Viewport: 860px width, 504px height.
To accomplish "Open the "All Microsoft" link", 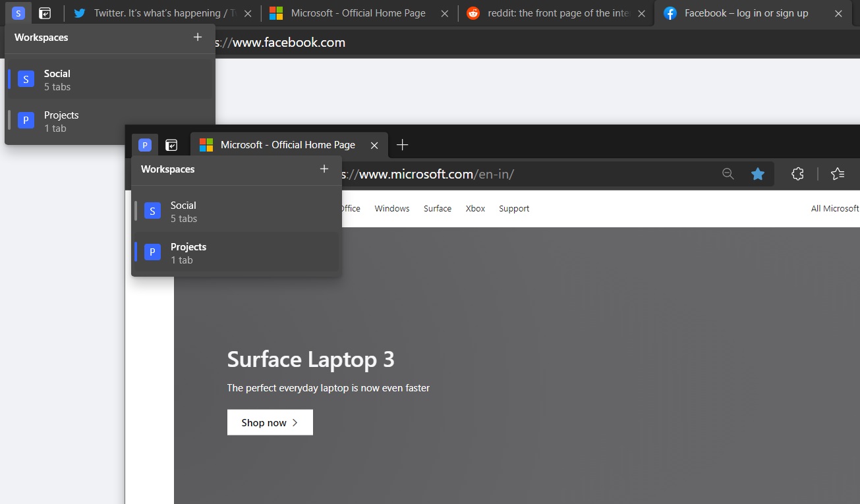I will pos(835,208).
